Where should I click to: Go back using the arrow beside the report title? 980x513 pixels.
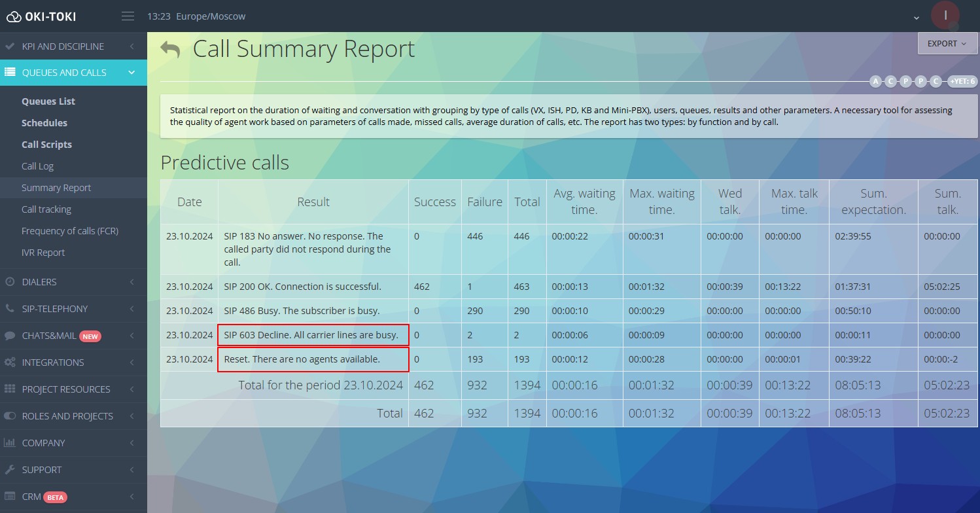pos(170,50)
